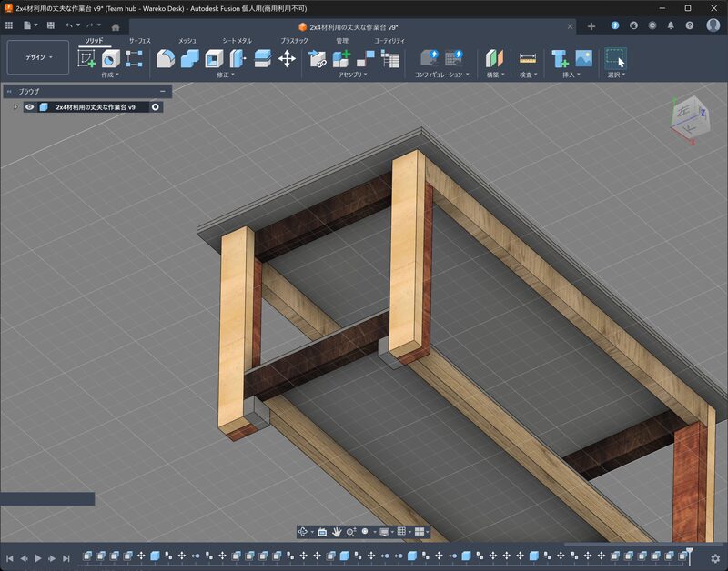Expand the 2x4材利用の丈夫な作業台 v9 browser node
This screenshot has width=728, height=571.
[x=15, y=107]
